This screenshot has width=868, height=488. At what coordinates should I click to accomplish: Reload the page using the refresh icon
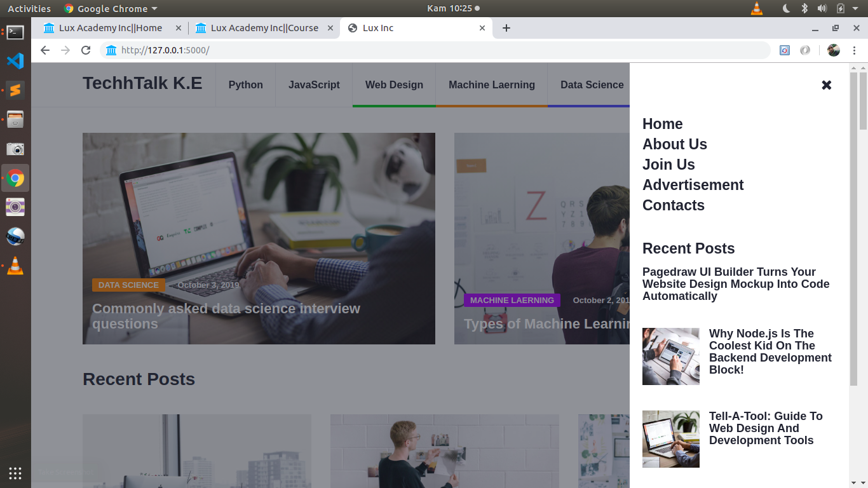(x=86, y=50)
